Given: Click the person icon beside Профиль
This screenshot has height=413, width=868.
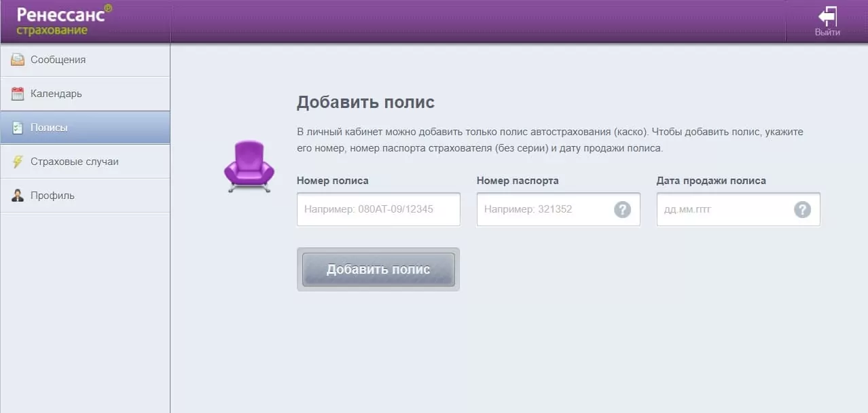Looking at the screenshot, I should [18, 196].
